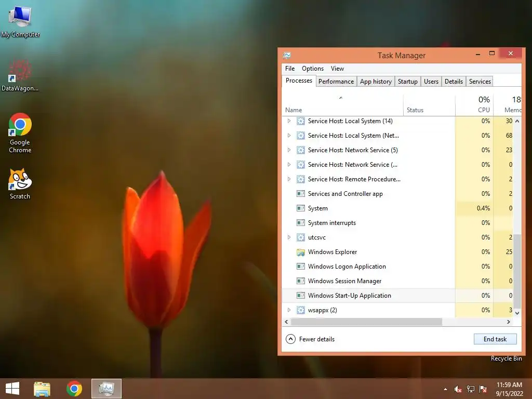Select the Windows Start-Up Application row
The width and height of the screenshot is (532, 399).
[397, 296]
